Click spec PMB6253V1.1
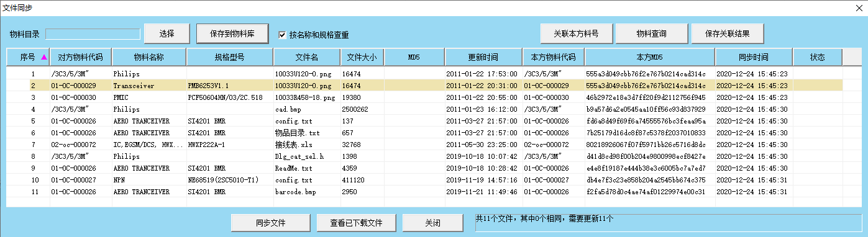The width and height of the screenshot is (868, 237). click(x=208, y=86)
